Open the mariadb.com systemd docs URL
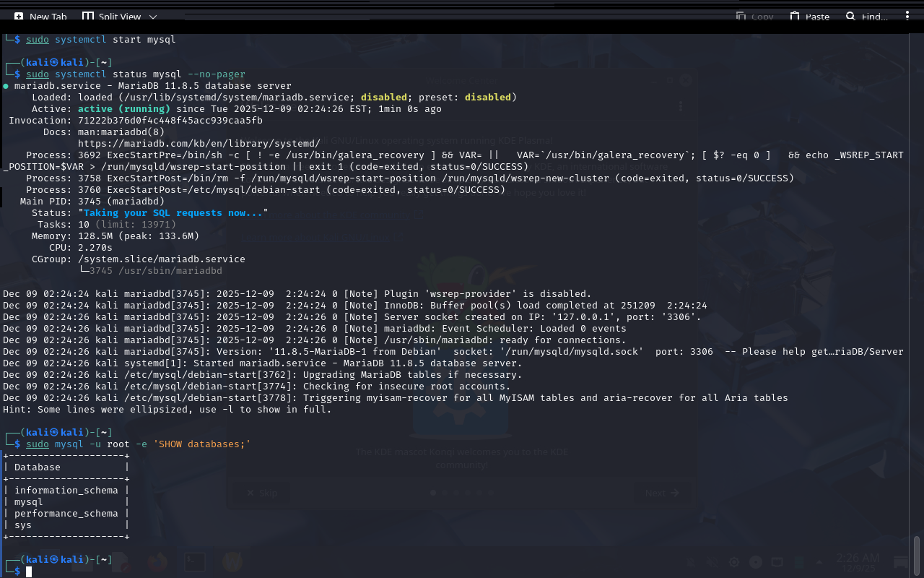This screenshot has width=924, height=578. click(x=199, y=144)
